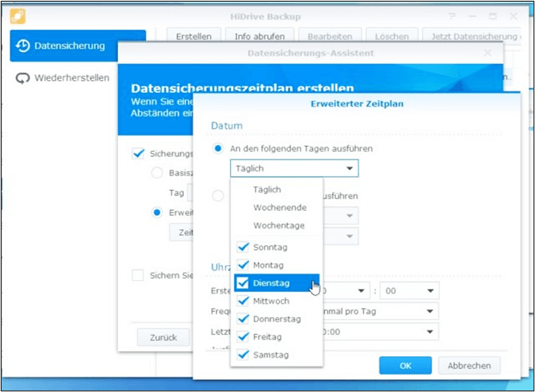Confirm with the OK button
Viewport: 535px width, 392px height.
click(x=405, y=366)
